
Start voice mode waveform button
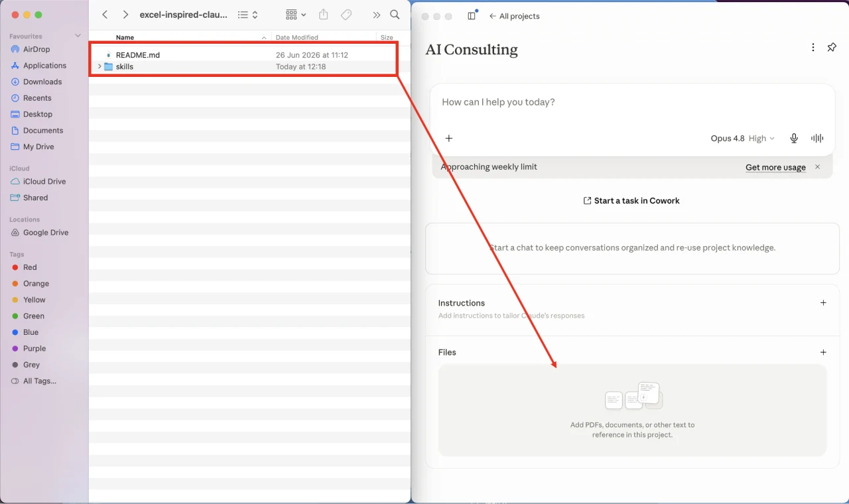[817, 138]
